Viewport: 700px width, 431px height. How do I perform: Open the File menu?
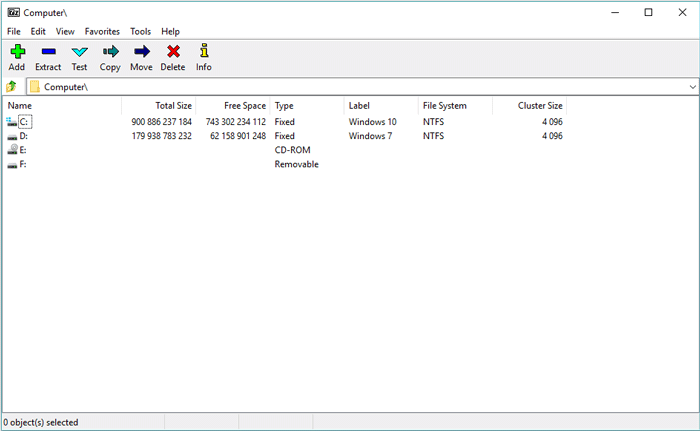(14, 31)
